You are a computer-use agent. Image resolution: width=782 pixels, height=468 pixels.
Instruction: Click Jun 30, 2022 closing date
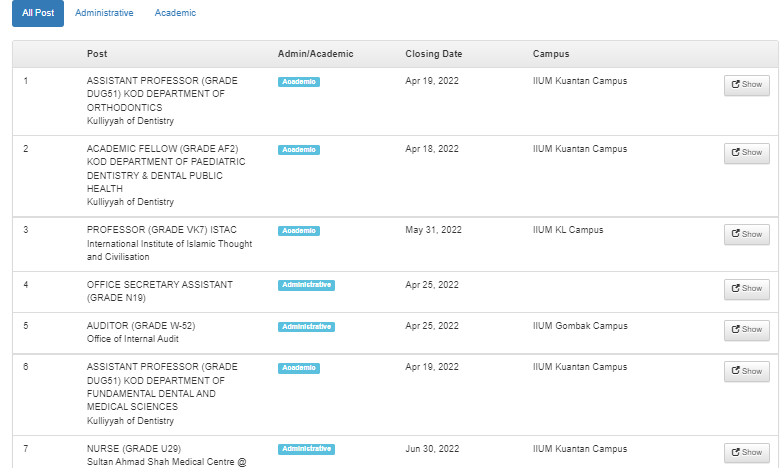432,449
